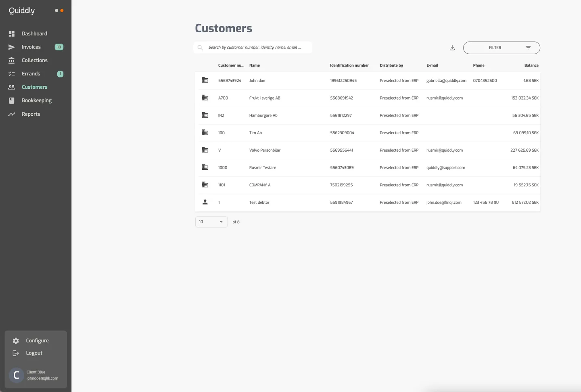Sort by Name column header
Screen dimensions: 581x392
[x=255, y=65]
